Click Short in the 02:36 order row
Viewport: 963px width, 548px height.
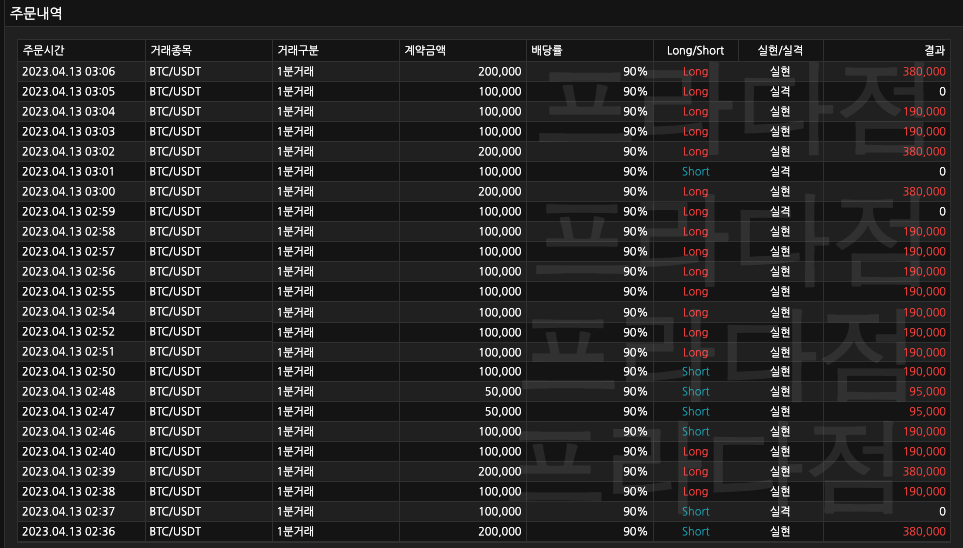pyautogui.click(x=695, y=531)
